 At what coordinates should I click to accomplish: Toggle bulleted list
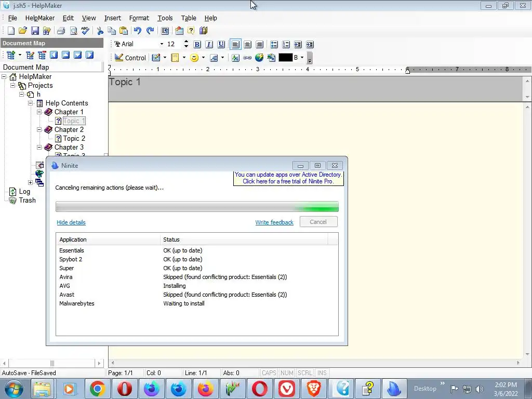pos(274,45)
